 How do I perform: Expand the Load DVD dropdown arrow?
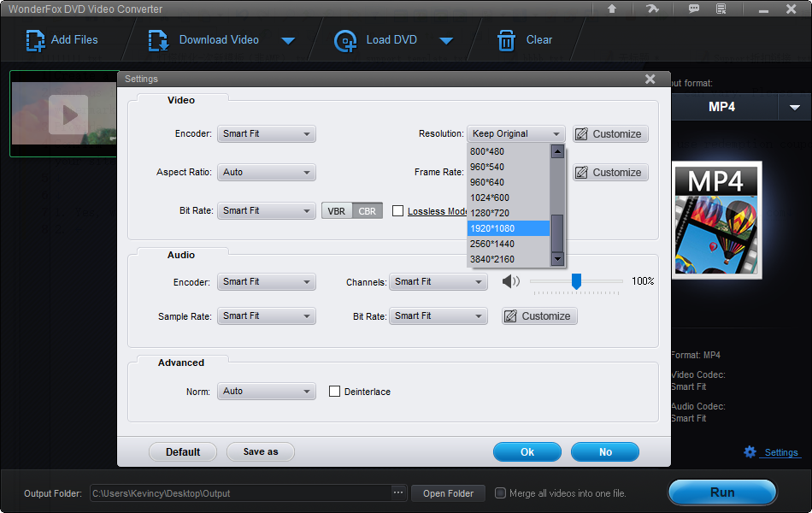coord(447,39)
